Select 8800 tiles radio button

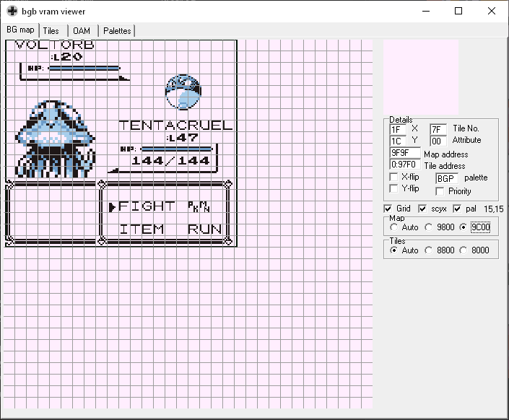tap(428, 250)
